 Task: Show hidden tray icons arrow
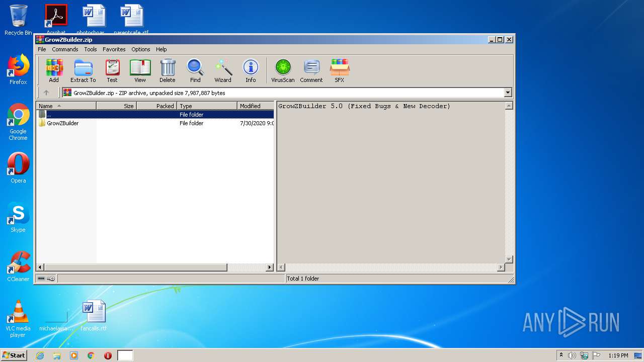tap(561, 355)
